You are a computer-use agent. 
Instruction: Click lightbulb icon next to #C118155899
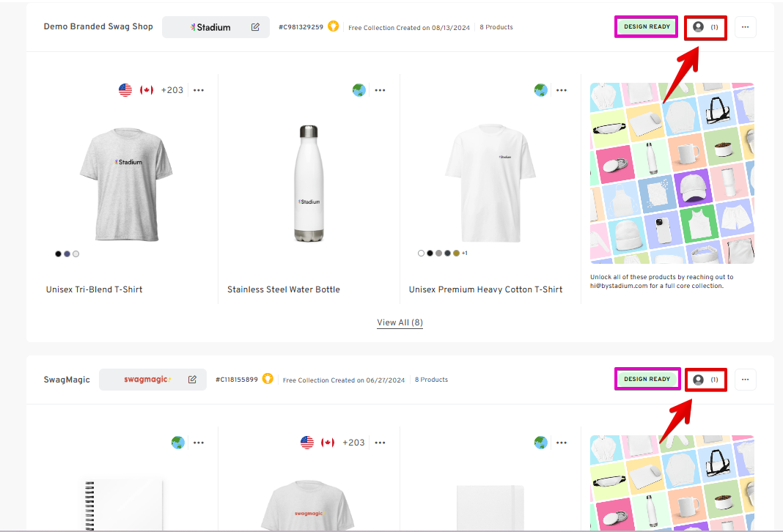pyautogui.click(x=268, y=380)
